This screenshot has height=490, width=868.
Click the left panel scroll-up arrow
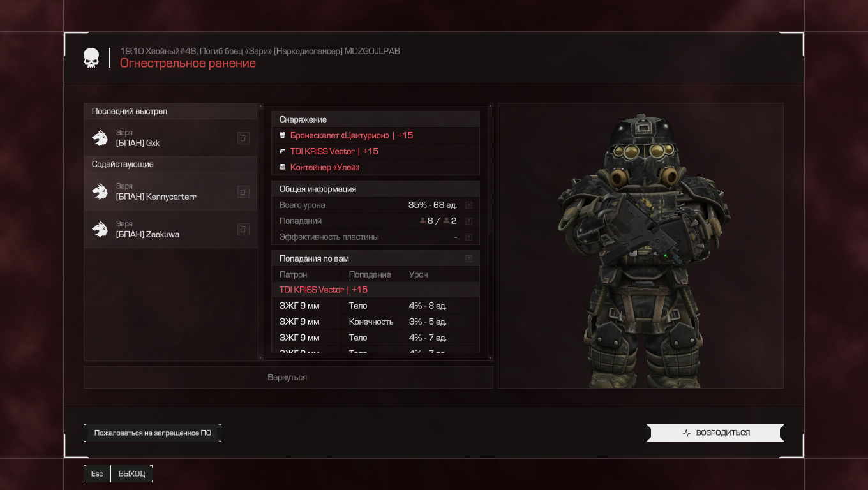(260, 106)
